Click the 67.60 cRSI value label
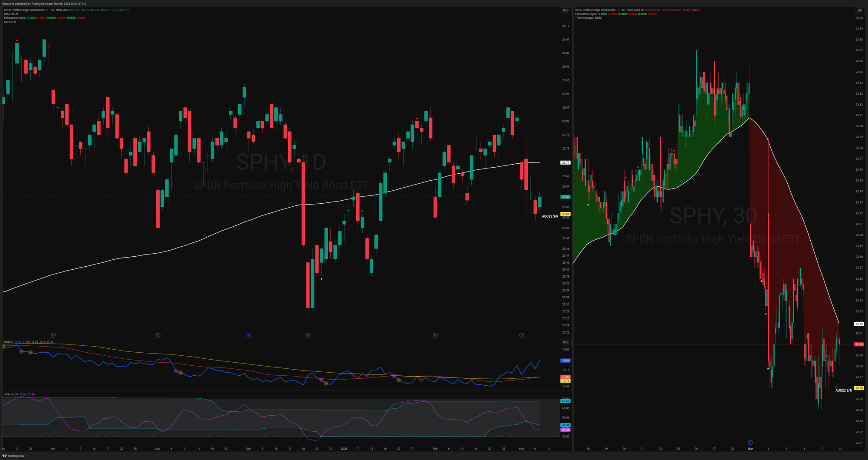The image size is (868, 460). tap(566, 401)
